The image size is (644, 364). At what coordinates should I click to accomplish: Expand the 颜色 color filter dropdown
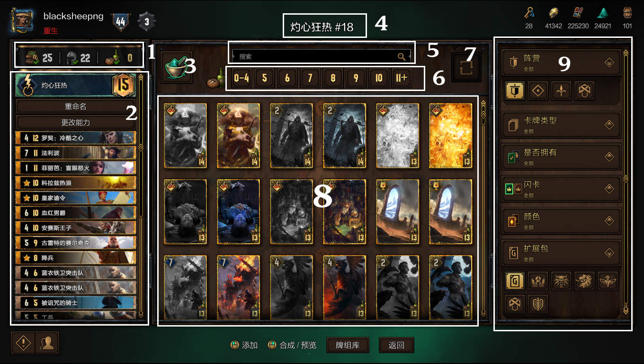561,221
